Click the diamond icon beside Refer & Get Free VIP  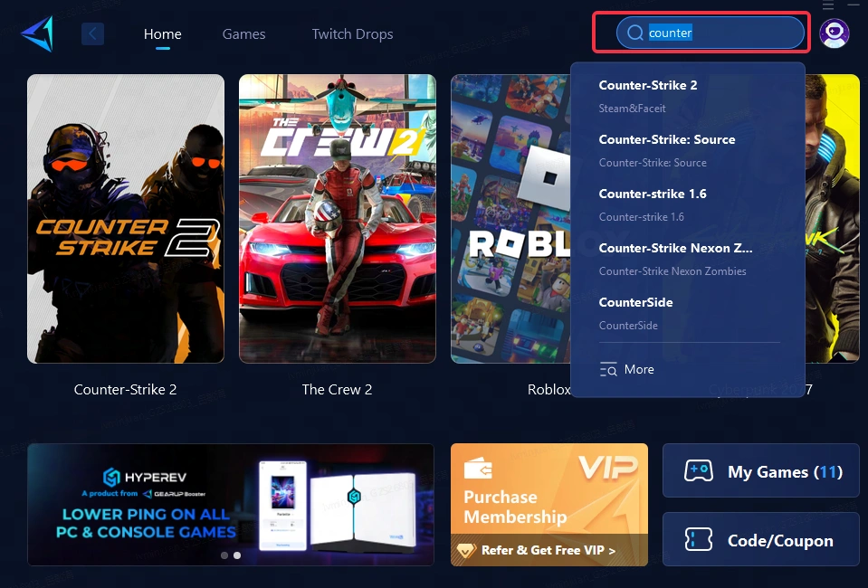(466, 550)
